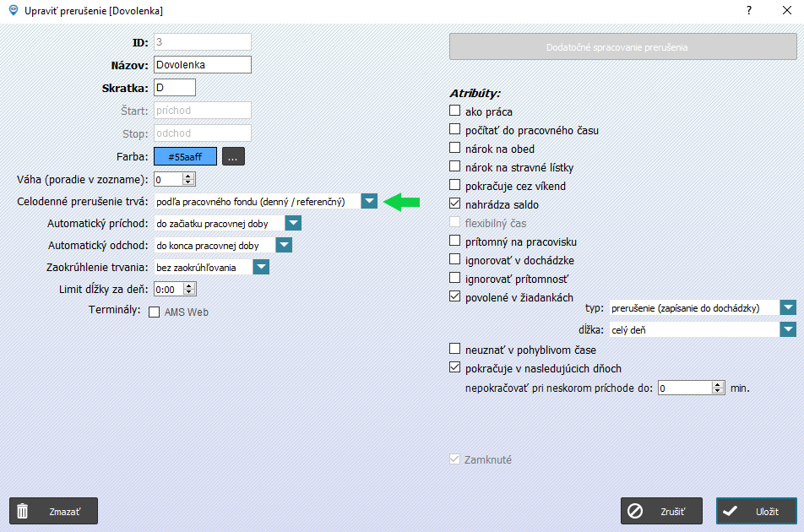Click the checkmark icon on Uložiť button
The height and width of the screenshot is (532, 804).
[x=730, y=511]
